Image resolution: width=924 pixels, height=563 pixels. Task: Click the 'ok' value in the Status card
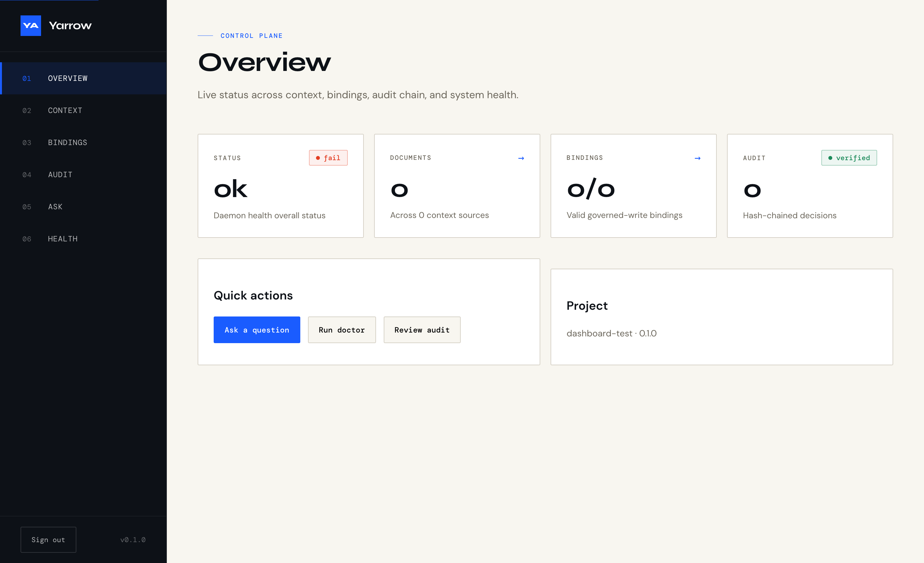[x=231, y=189]
